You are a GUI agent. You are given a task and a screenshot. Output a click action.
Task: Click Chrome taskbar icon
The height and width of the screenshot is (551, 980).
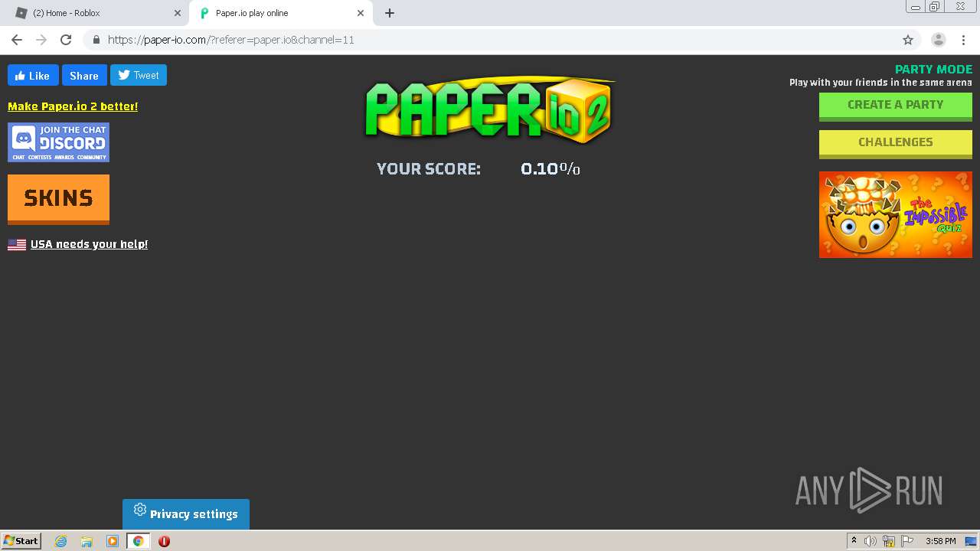139,541
